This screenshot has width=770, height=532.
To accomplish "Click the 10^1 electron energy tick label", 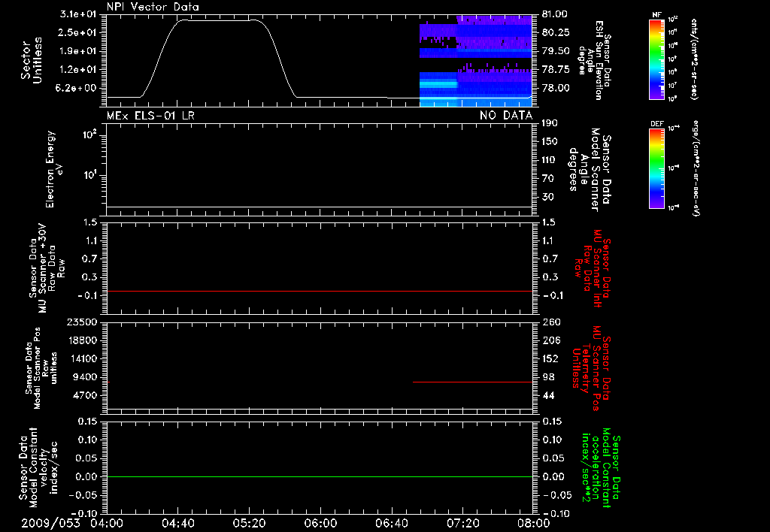I will [x=89, y=175].
